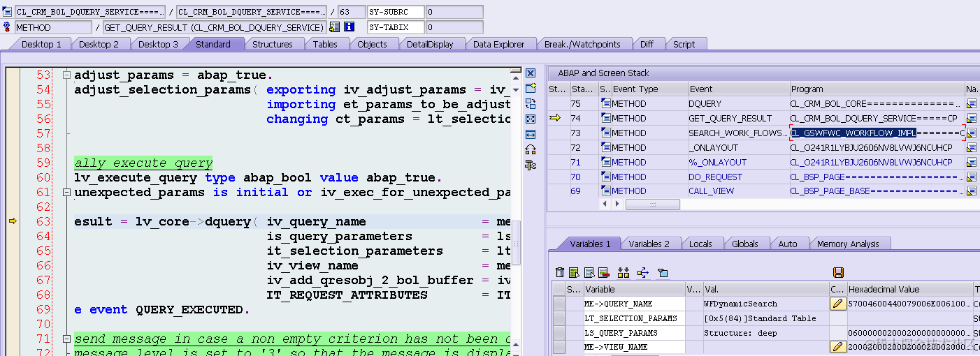Click the new tool icon in stack sidebar
The height and width of the screenshot is (356, 980).
531,88
